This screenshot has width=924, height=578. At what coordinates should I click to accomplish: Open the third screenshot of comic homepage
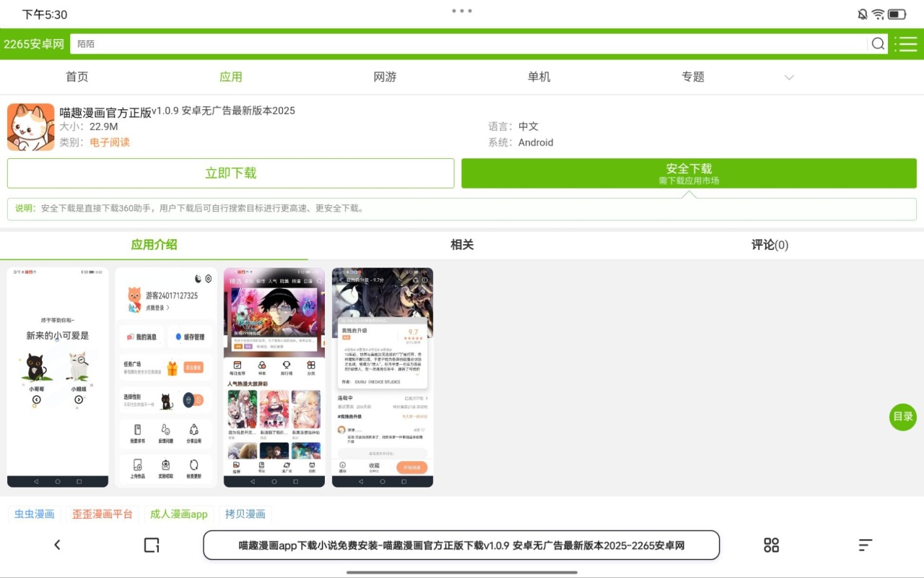(274, 377)
